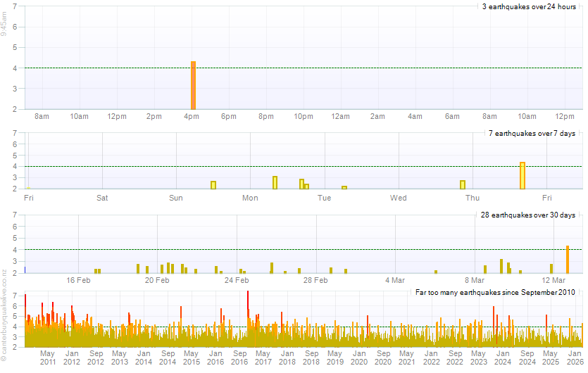
Task: Click the 4 Mar label on 30-day axis
Action: (394, 280)
